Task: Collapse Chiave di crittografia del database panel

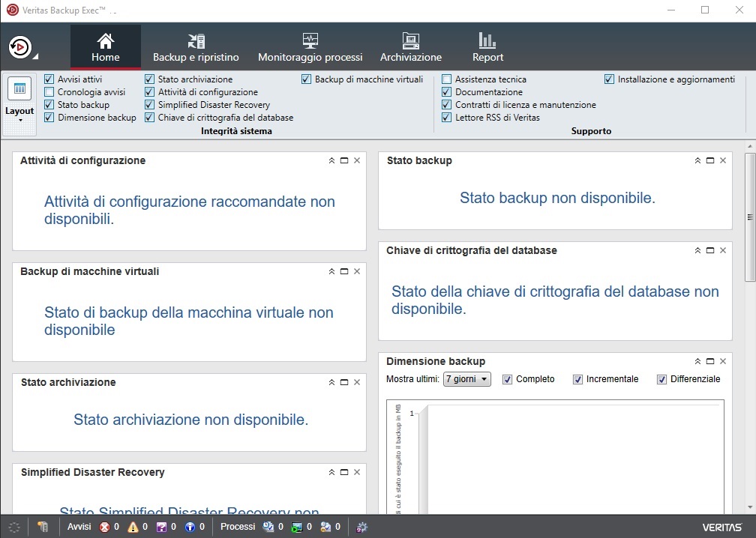Action: pyautogui.click(x=697, y=250)
